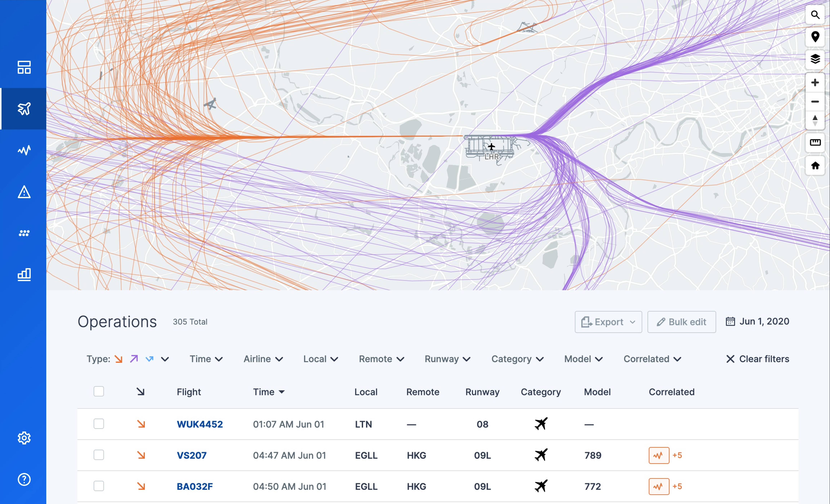Expand the Airline filter dropdown
830x504 pixels.
(x=263, y=359)
